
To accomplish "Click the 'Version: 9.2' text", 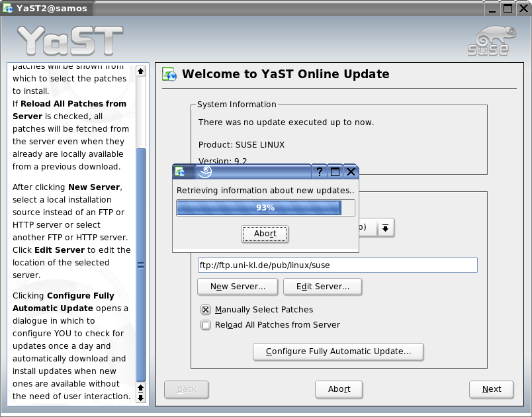I will click(222, 161).
